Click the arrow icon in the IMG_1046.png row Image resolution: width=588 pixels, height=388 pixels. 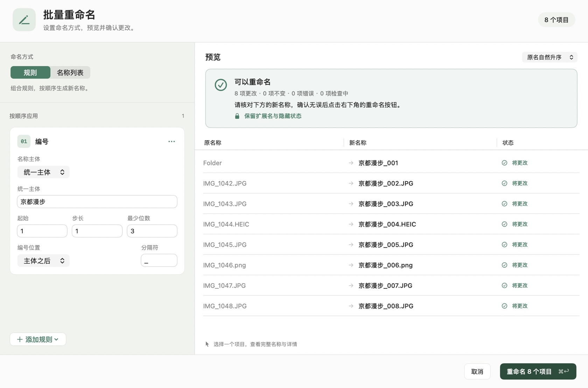pyautogui.click(x=351, y=265)
